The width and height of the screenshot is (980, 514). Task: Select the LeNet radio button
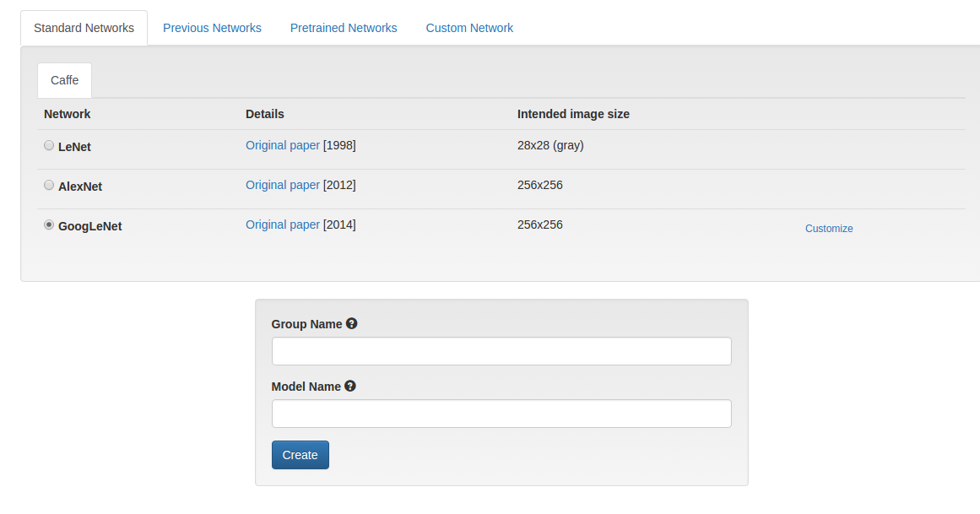tap(49, 145)
